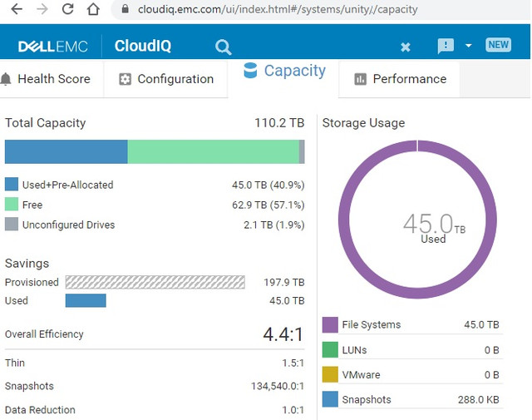This screenshot has width=532, height=420.
Task: Click the blue Used savings bar
Action: [x=86, y=300]
